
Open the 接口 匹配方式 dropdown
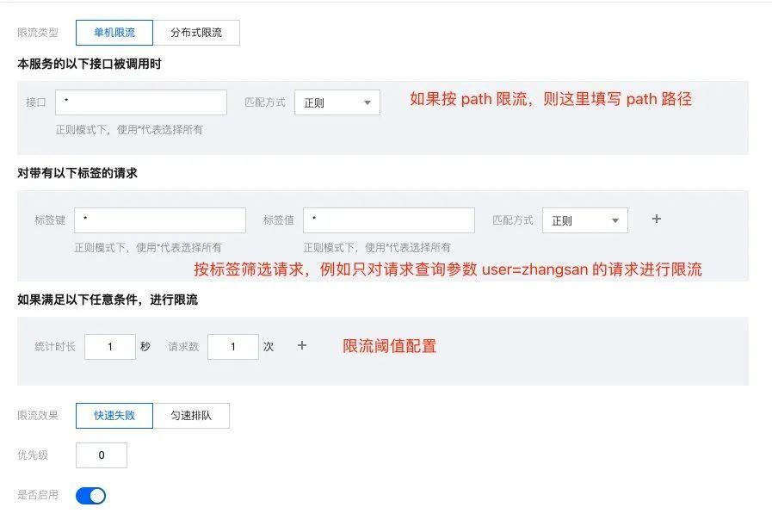coord(337,102)
